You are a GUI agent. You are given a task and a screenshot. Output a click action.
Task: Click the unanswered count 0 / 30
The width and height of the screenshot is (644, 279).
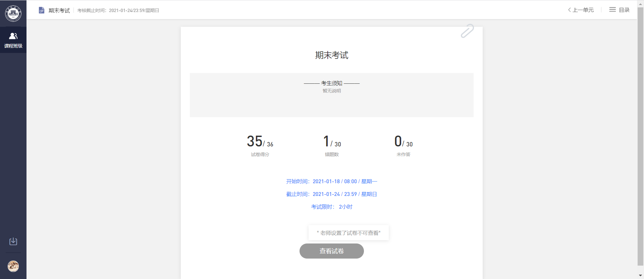pyautogui.click(x=404, y=141)
